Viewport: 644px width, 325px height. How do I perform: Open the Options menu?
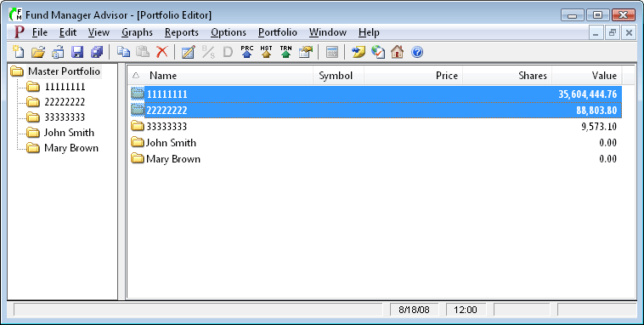229,32
